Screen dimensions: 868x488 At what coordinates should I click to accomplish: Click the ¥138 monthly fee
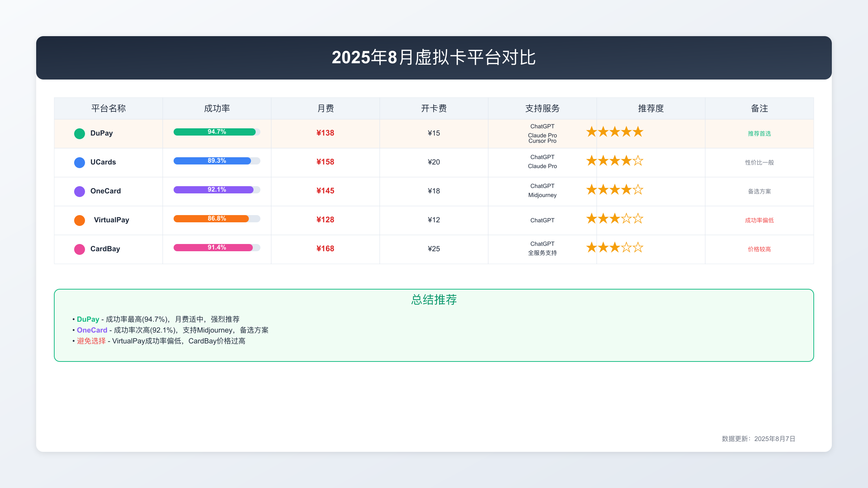point(325,133)
